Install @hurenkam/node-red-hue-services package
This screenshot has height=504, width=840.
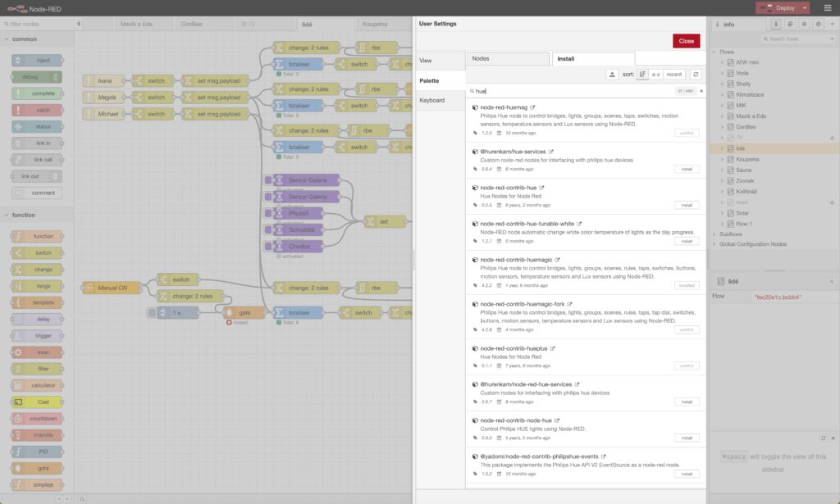(687, 402)
